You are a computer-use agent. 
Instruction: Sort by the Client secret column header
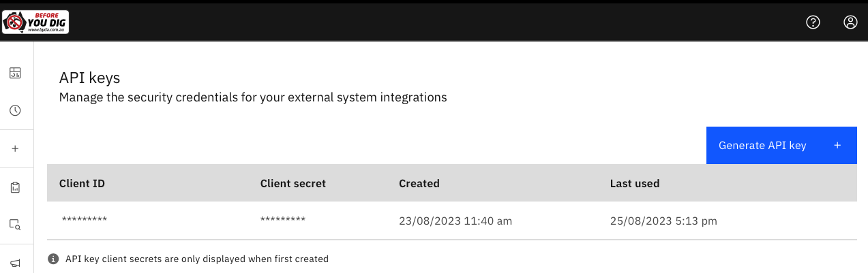[293, 183]
